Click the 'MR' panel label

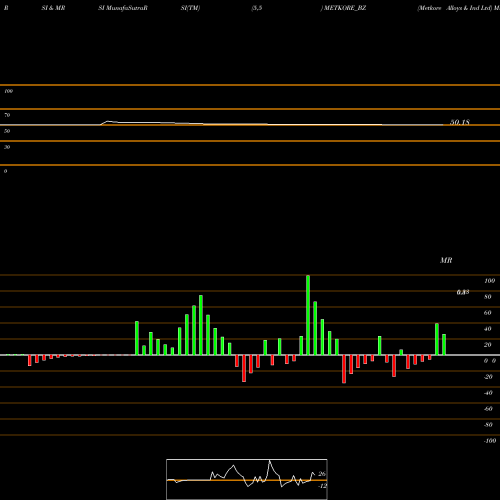[446, 260]
